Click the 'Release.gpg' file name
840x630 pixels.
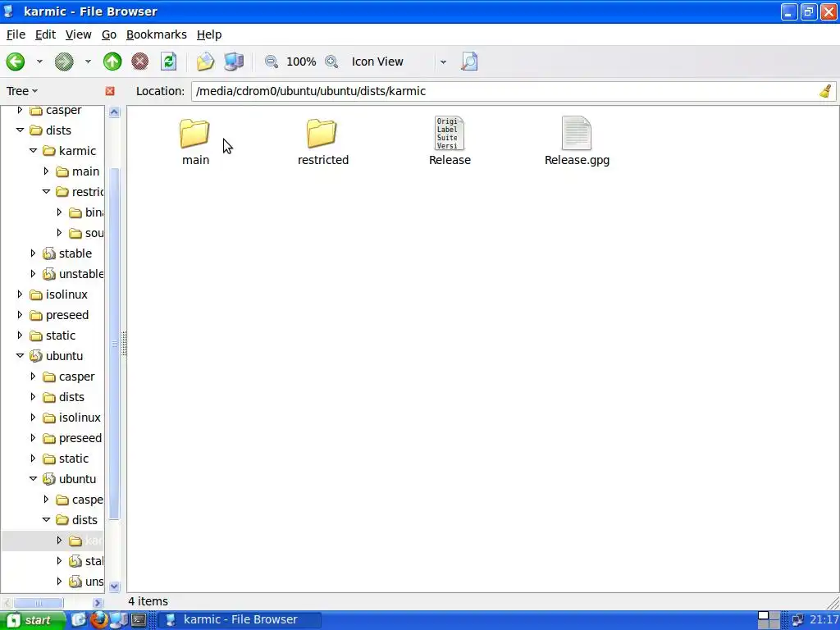click(577, 160)
